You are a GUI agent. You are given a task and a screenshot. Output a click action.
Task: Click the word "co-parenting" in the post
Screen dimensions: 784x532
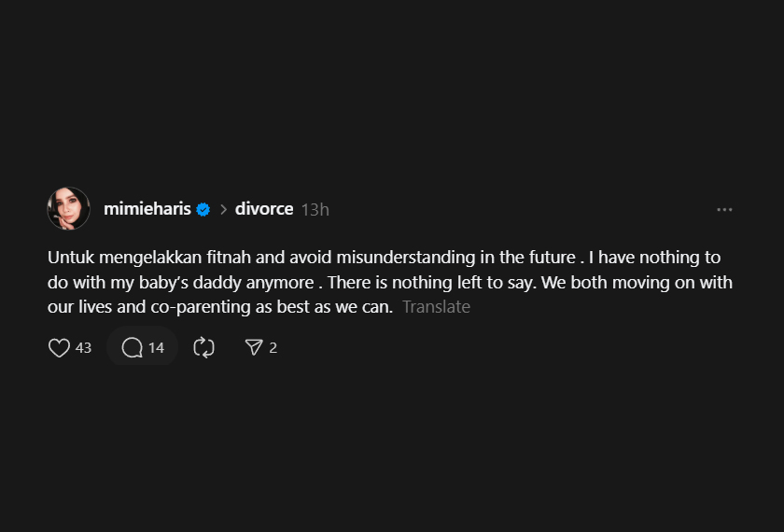tap(150, 307)
